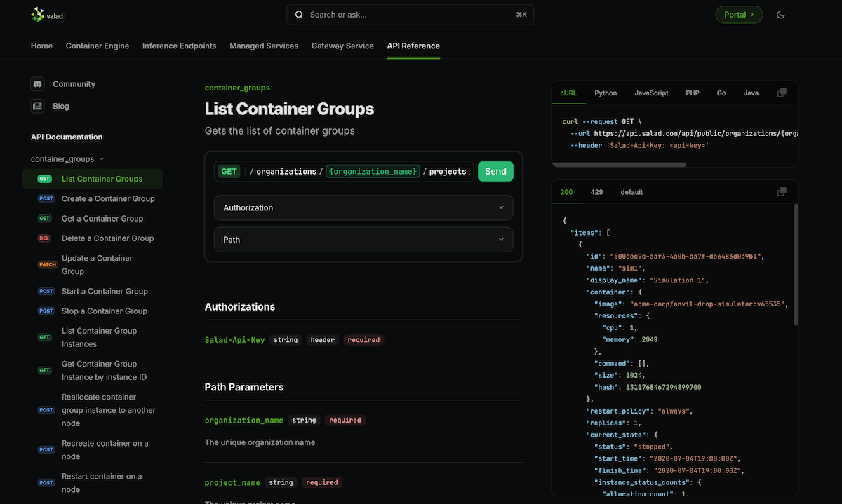Open the Portal link button
842x504 pixels.
click(x=738, y=15)
